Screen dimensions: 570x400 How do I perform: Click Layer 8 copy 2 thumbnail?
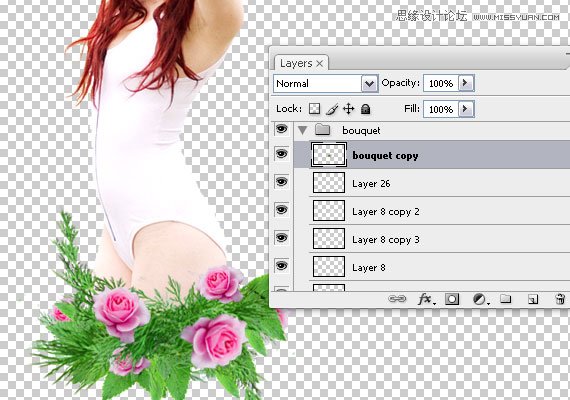click(329, 211)
